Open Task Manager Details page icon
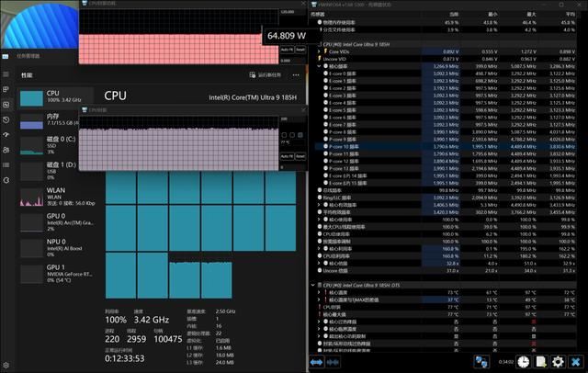588x373 pixels. coord(6,165)
